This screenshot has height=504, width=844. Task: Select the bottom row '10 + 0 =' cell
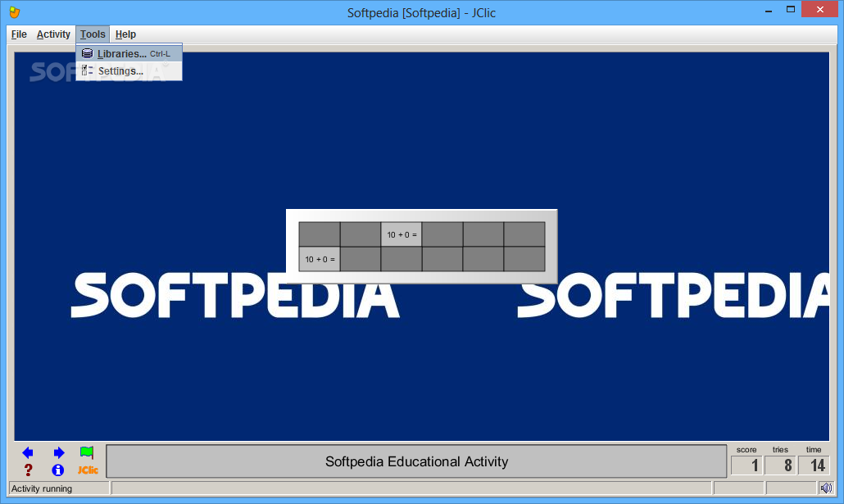[320, 260]
